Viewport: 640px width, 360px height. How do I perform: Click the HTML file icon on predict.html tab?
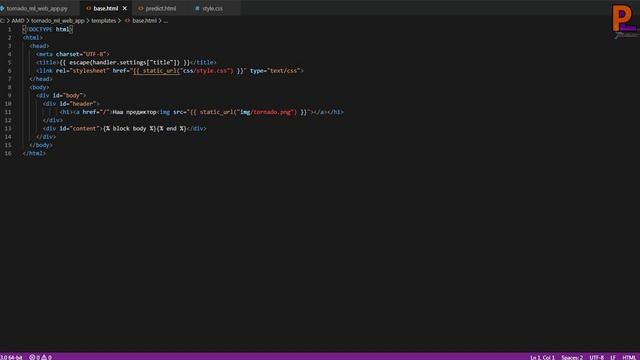(x=141, y=8)
